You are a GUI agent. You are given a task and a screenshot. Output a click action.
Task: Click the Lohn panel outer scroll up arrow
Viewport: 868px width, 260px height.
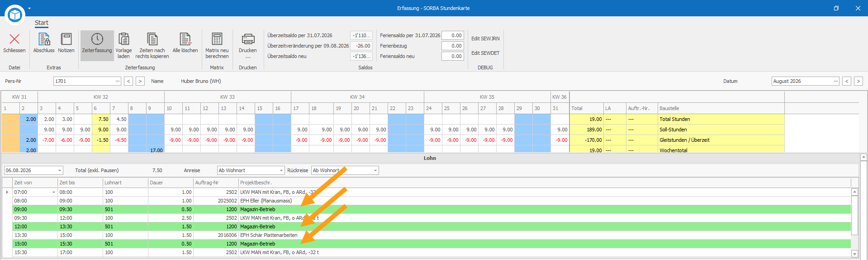[863, 157]
